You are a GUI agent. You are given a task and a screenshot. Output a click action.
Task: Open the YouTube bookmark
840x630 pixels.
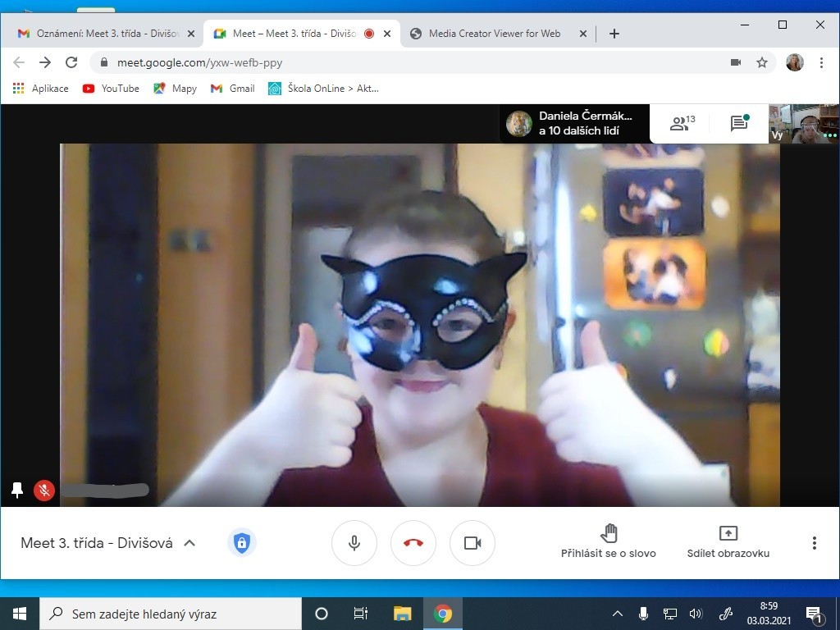[x=111, y=89]
